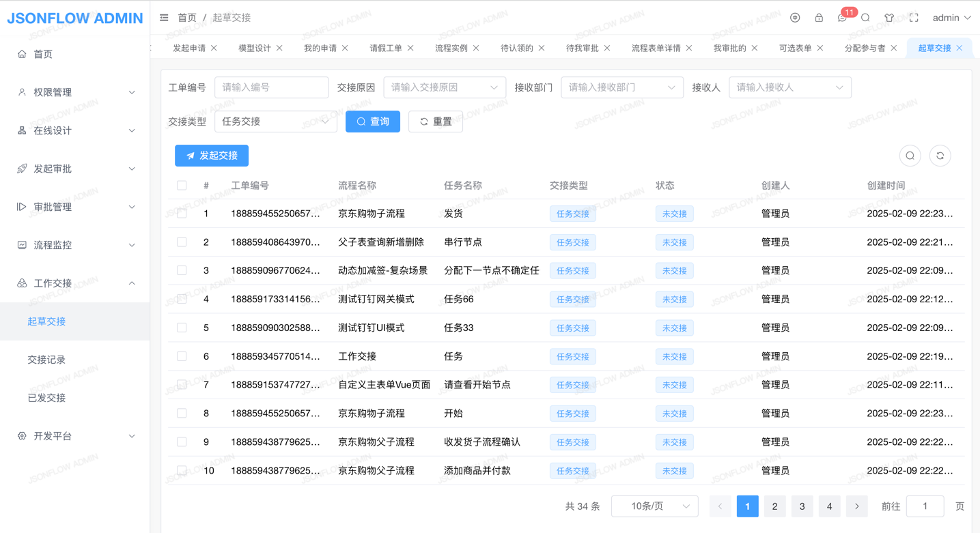
Task: Open the theme shirt icon settings
Action: point(889,18)
